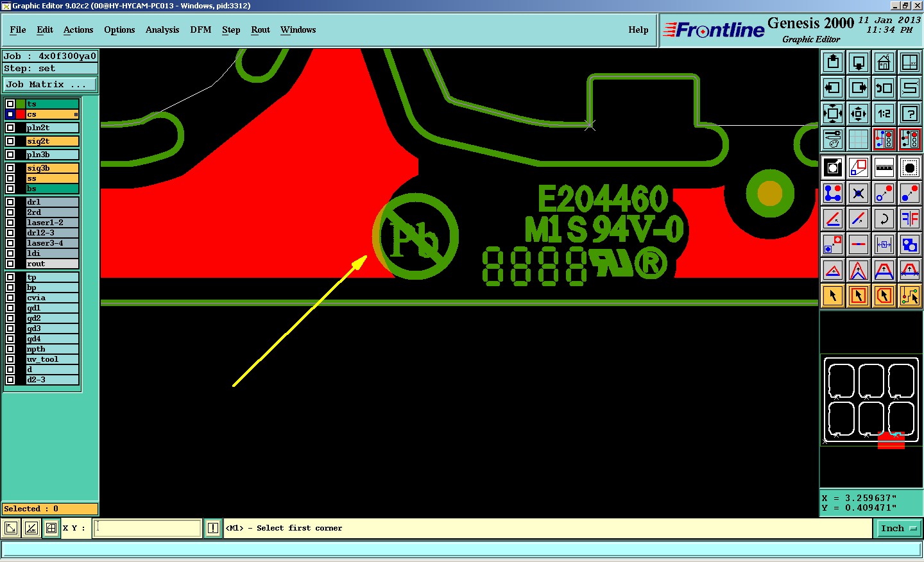Viewport: 924px width, 562px height.
Task: Select the blue connected dots add-feature icon
Action: coord(833,193)
